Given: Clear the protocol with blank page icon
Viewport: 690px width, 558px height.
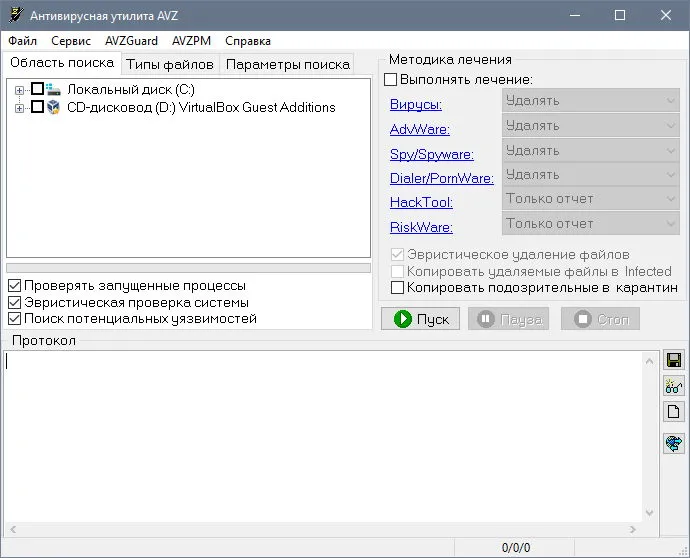Looking at the screenshot, I should click(674, 412).
